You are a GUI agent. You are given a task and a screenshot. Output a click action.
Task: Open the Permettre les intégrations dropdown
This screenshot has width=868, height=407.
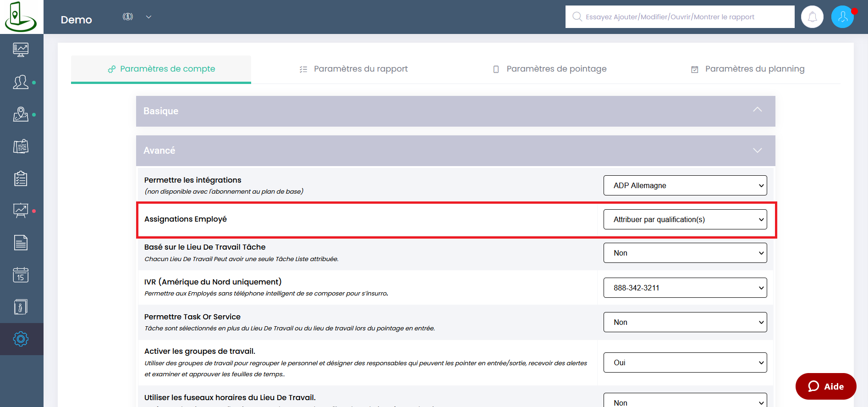[685, 185]
